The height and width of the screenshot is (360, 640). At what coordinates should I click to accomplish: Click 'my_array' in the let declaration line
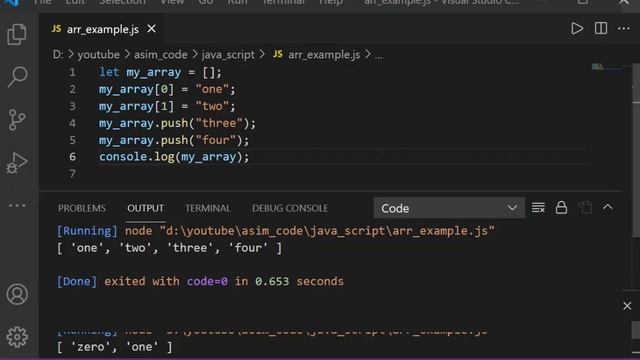(x=153, y=72)
